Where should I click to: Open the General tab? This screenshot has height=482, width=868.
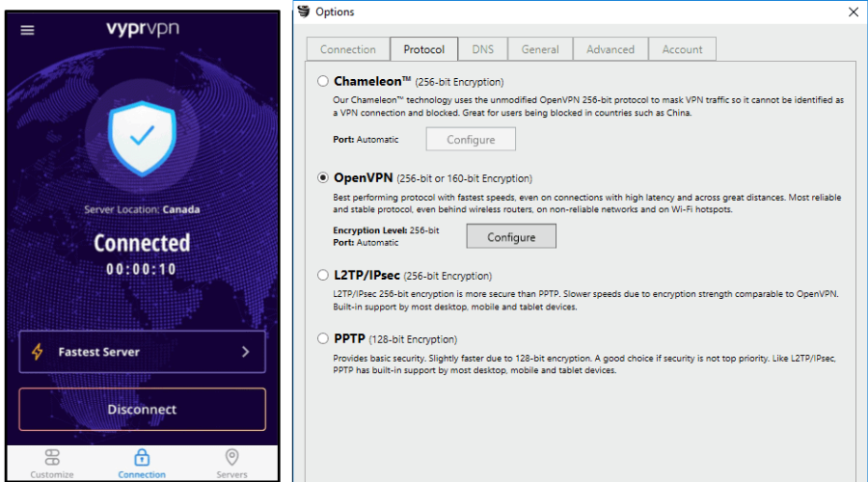click(540, 49)
